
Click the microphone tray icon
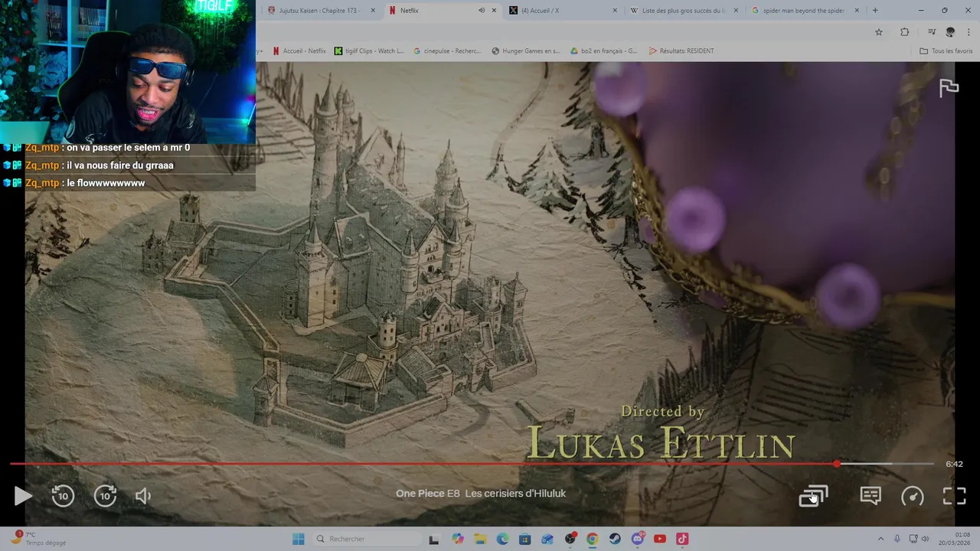coord(897,539)
